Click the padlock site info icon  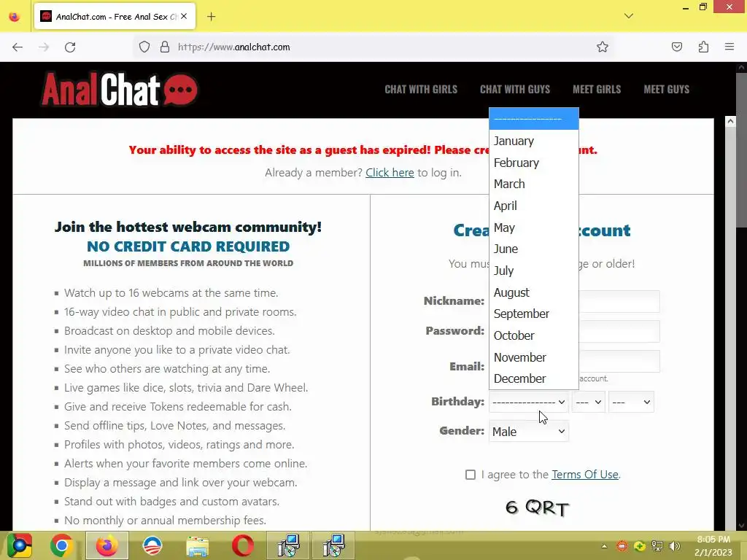point(165,47)
